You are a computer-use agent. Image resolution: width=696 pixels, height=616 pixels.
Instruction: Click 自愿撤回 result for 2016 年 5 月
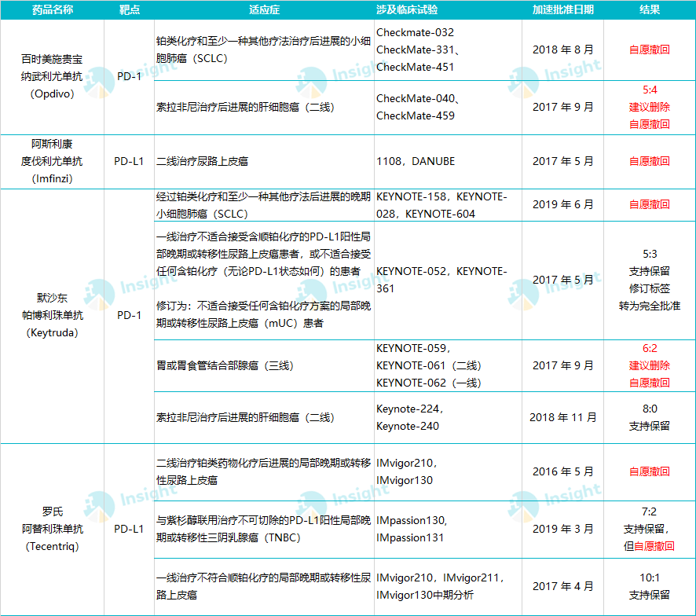pos(650,472)
